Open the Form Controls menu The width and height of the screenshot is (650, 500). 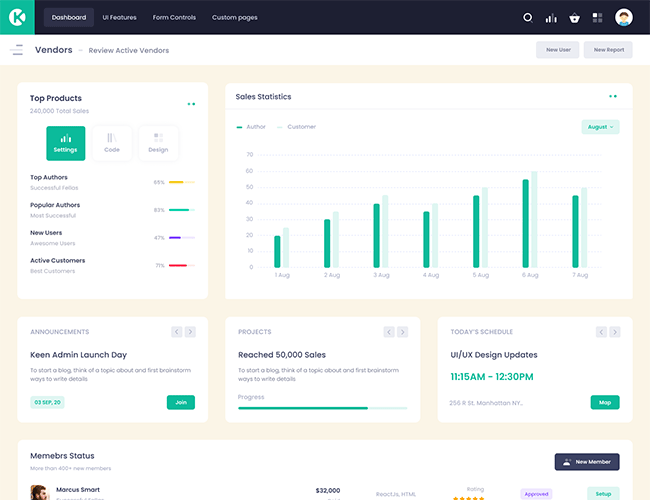point(174,17)
